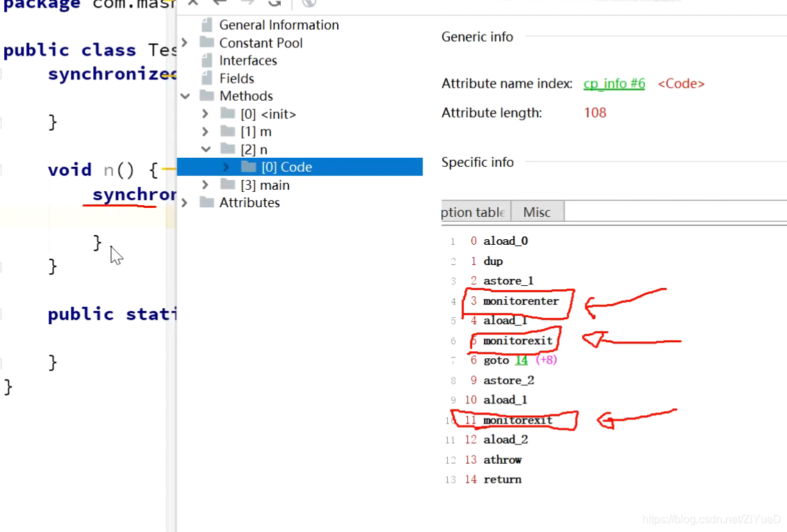787x532 pixels.
Task: Select the Fields page icon
Action: pos(206,79)
